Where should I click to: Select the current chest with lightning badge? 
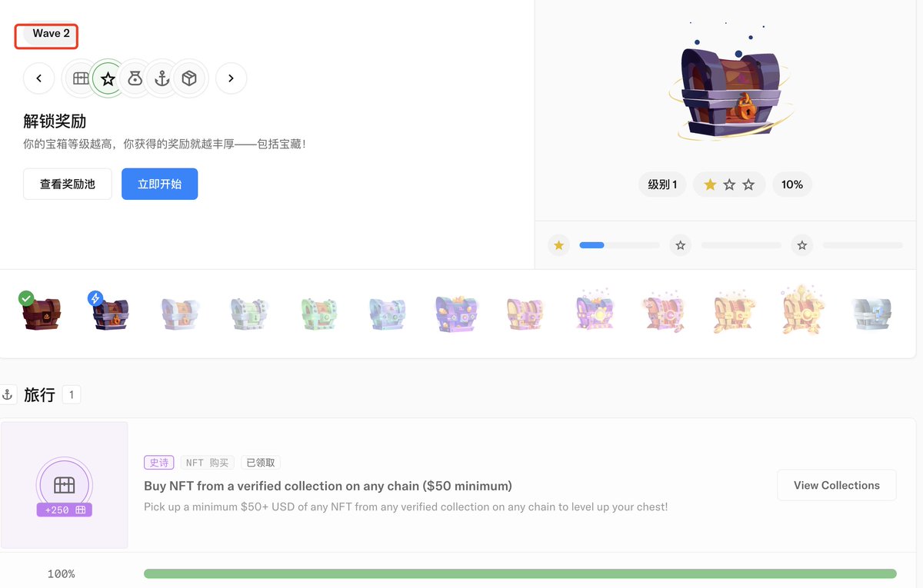108,313
